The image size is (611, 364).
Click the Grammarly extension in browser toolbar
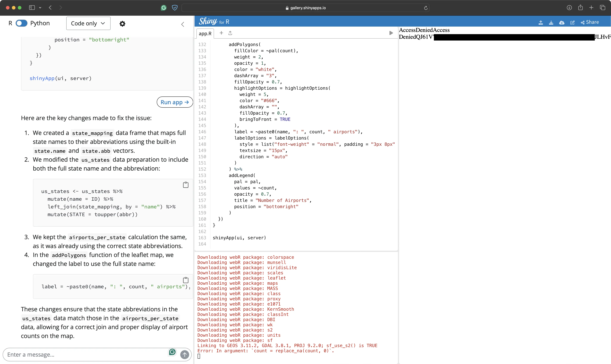[x=163, y=8]
